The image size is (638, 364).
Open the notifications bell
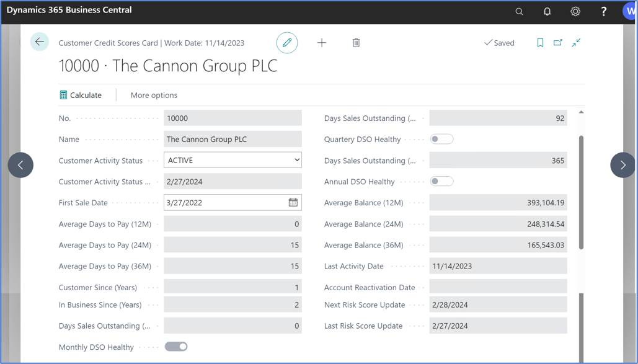pos(547,11)
